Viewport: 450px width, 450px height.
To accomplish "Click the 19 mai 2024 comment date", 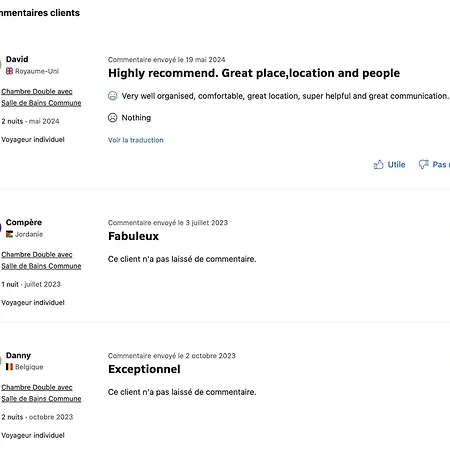I will click(x=205, y=60).
